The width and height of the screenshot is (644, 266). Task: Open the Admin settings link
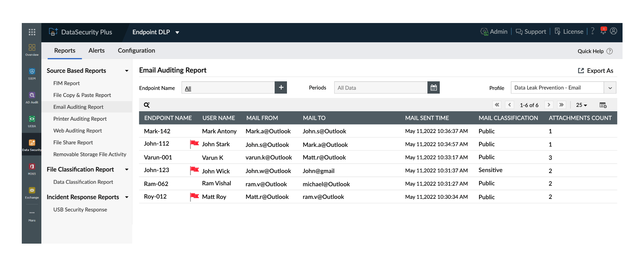(494, 32)
